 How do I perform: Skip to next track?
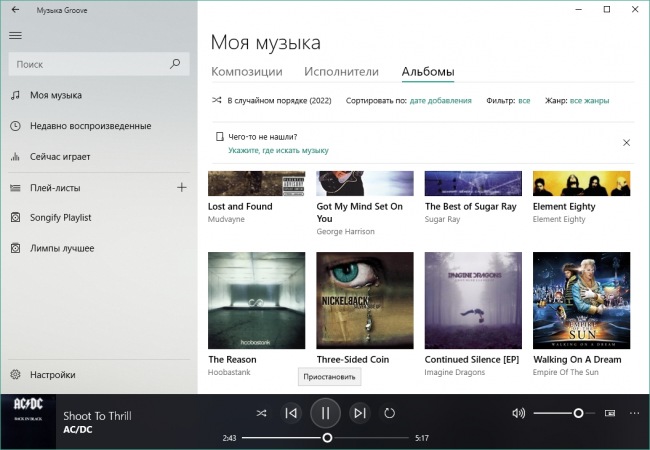click(x=359, y=413)
